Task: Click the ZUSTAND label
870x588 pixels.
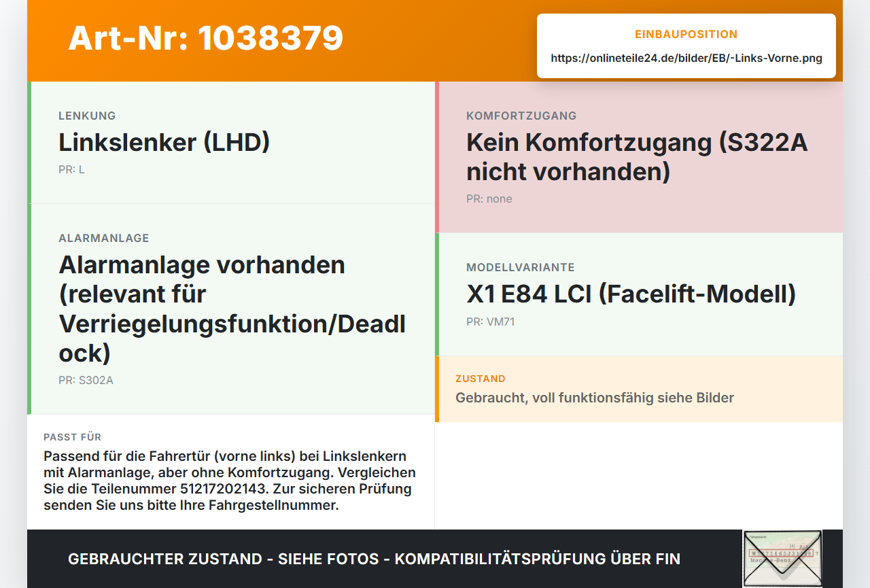Action: point(481,379)
